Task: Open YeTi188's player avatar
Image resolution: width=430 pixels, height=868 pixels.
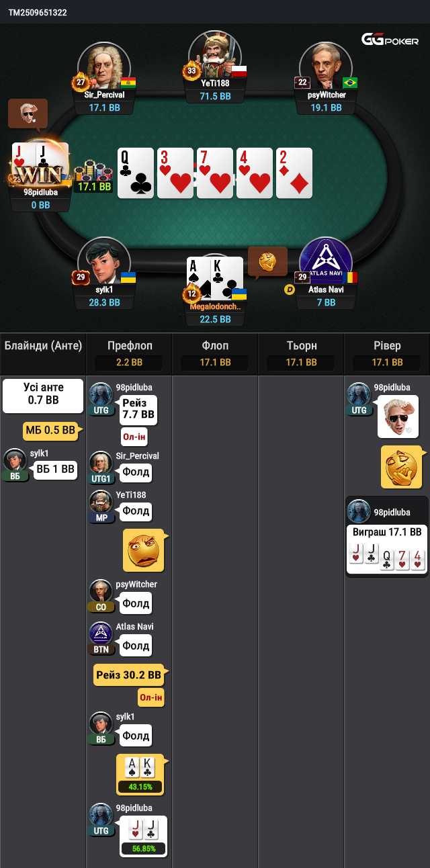Action: pyautogui.click(x=215, y=54)
